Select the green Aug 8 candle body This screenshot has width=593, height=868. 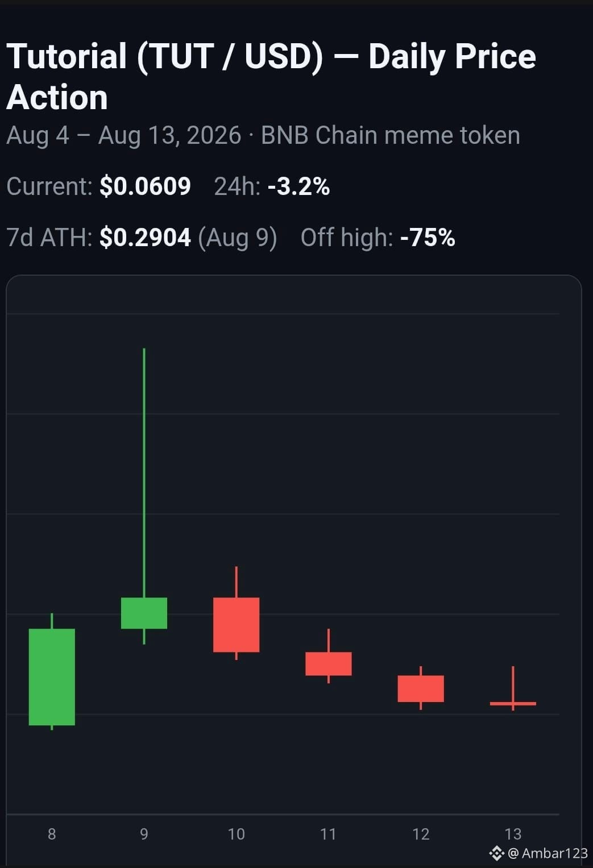52,677
